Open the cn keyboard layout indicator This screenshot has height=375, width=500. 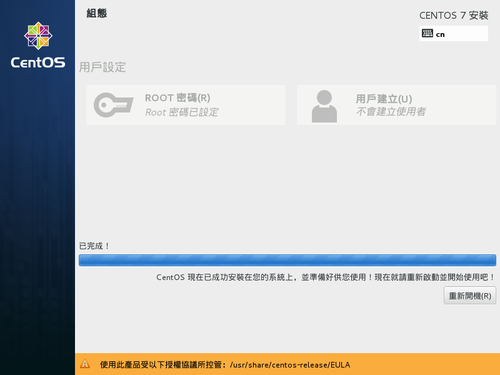[454, 34]
